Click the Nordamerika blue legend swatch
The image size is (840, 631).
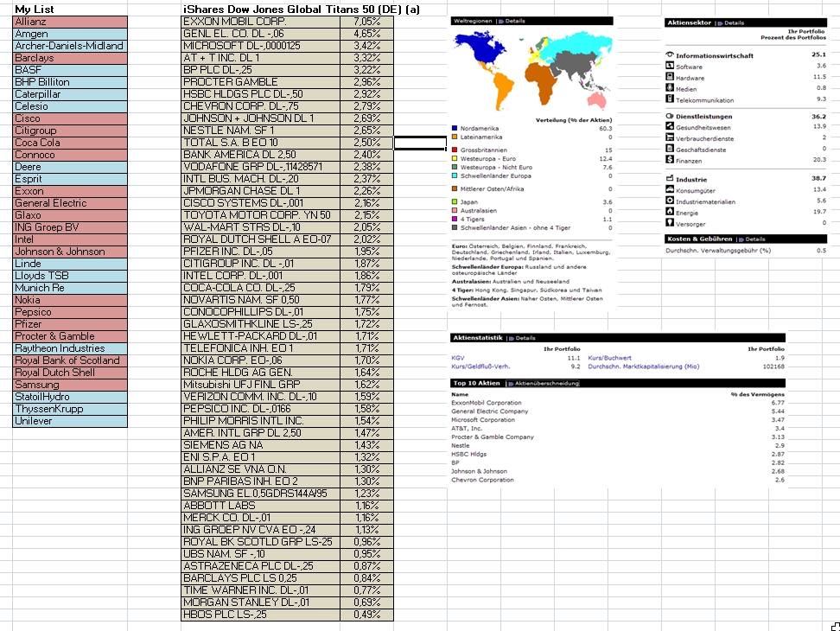pyautogui.click(x=455, y=128)
